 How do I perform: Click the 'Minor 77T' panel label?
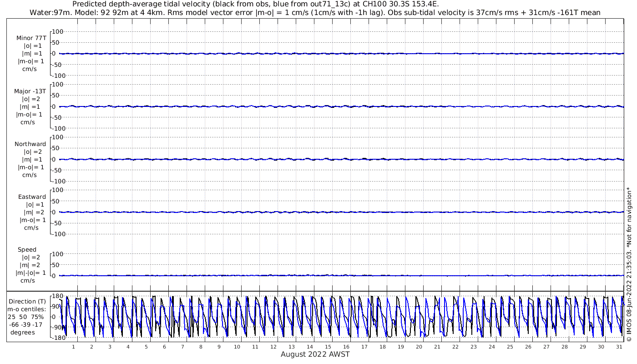click(x=31, y=38)
